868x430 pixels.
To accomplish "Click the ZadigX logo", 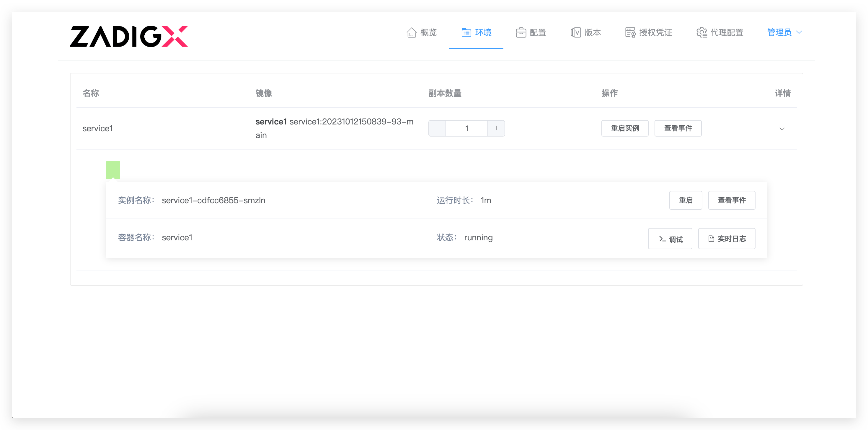I will (x=129, y=36).
